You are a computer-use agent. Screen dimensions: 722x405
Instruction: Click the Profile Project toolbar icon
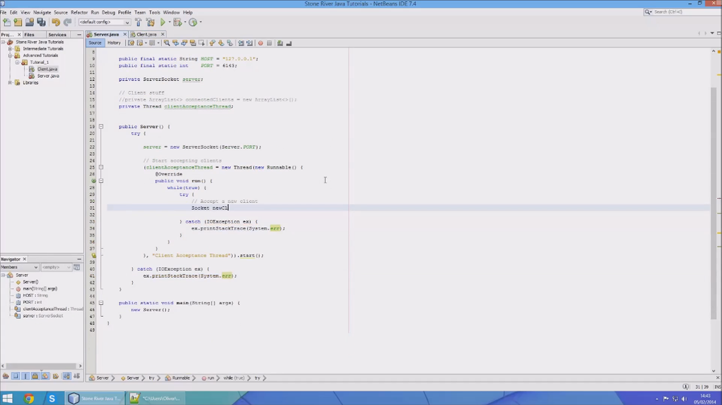tap(192, 22)
